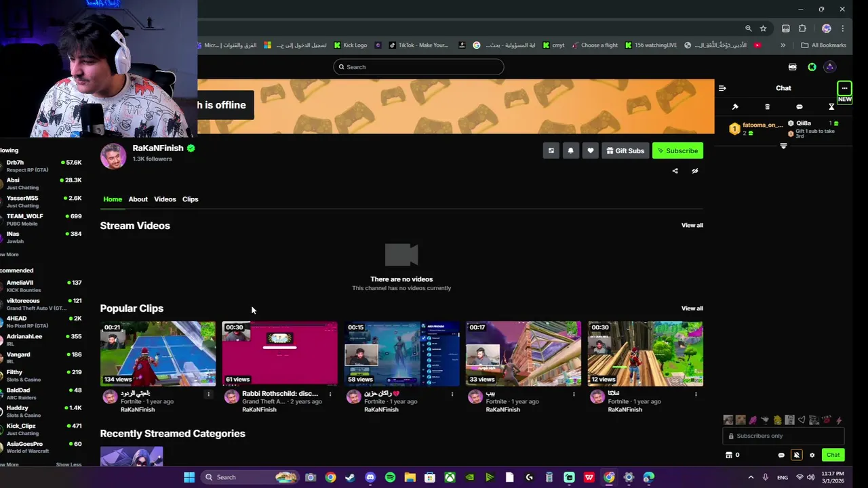The width and height of the screenshot is (868, 488).
Task: Click the Kick search field
Action: tap(418, 67)
